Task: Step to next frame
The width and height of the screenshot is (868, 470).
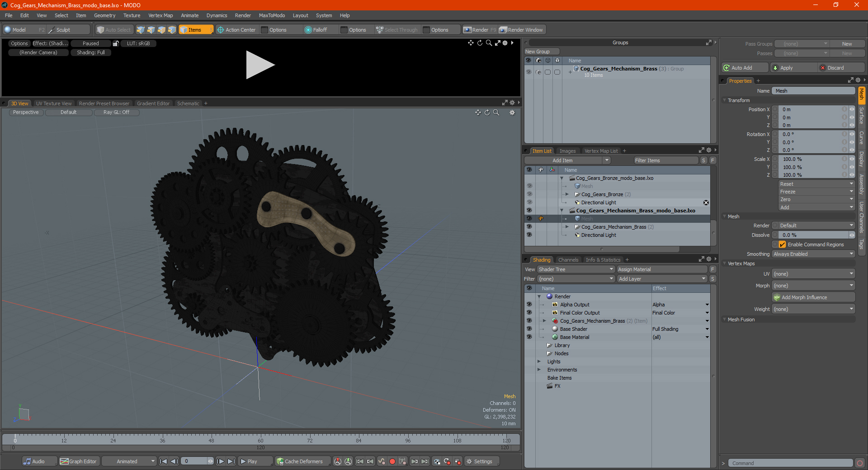Action: coord(220,461)
